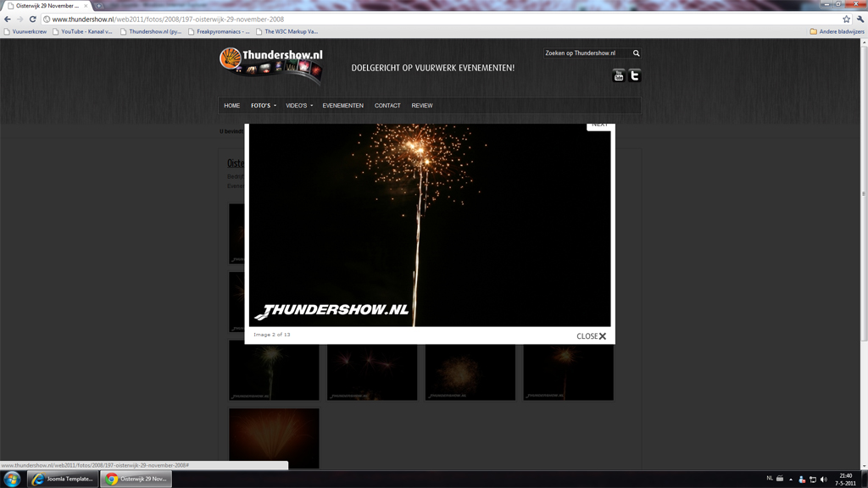The image size is (868, 488).
Task: Go to the HOME menu item
Action: pos(232,106)
